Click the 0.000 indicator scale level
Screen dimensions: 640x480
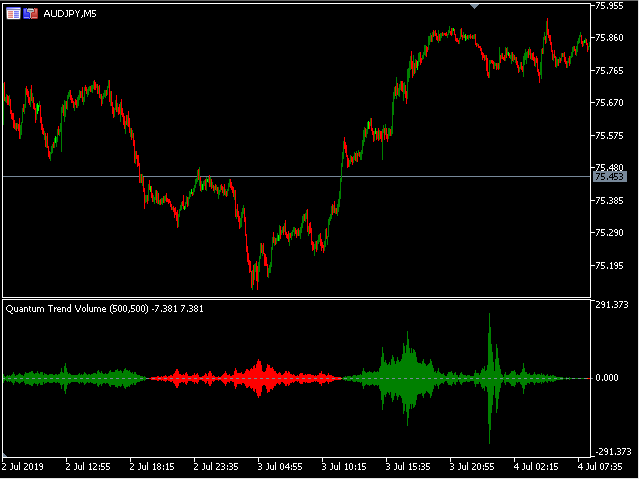click(x=607, y=378)
